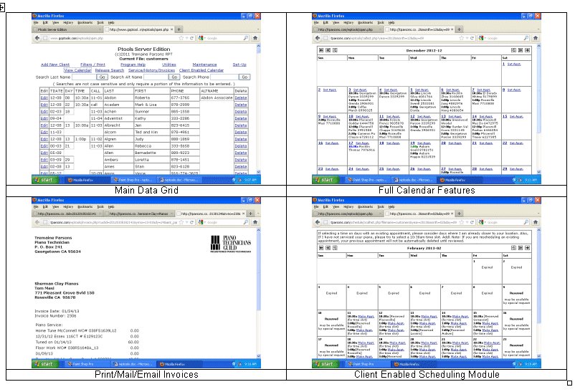Click Firefox back arrow in invoice browser window
Image resolution: width=575 pixels, height=392 pixels.
click(36, 221)
